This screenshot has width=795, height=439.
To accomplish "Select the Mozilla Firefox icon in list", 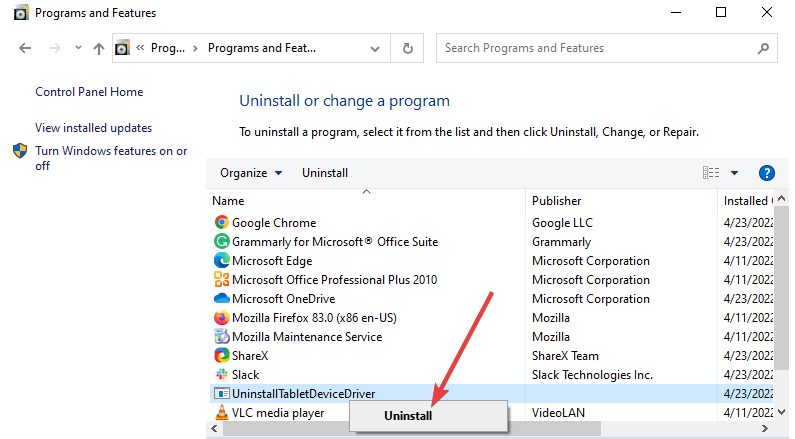I will coord(221,318).
